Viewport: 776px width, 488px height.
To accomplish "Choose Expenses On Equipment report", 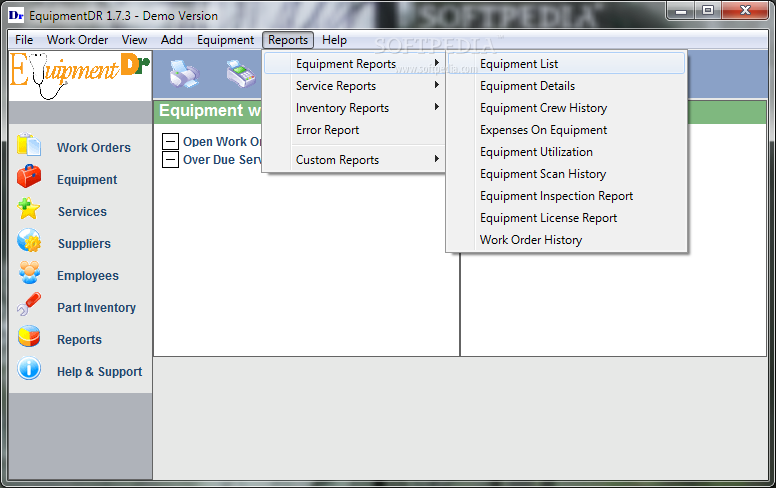I will tap(566, 130).
